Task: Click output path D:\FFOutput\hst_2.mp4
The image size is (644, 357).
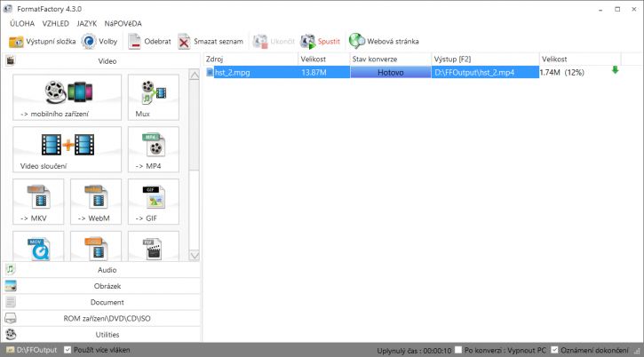Action: point(474,73)
